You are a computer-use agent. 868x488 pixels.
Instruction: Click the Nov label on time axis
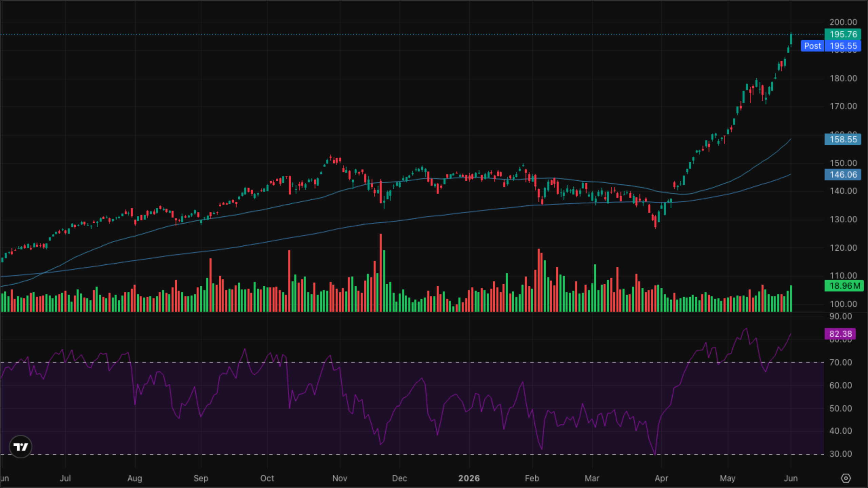[339, 478]
